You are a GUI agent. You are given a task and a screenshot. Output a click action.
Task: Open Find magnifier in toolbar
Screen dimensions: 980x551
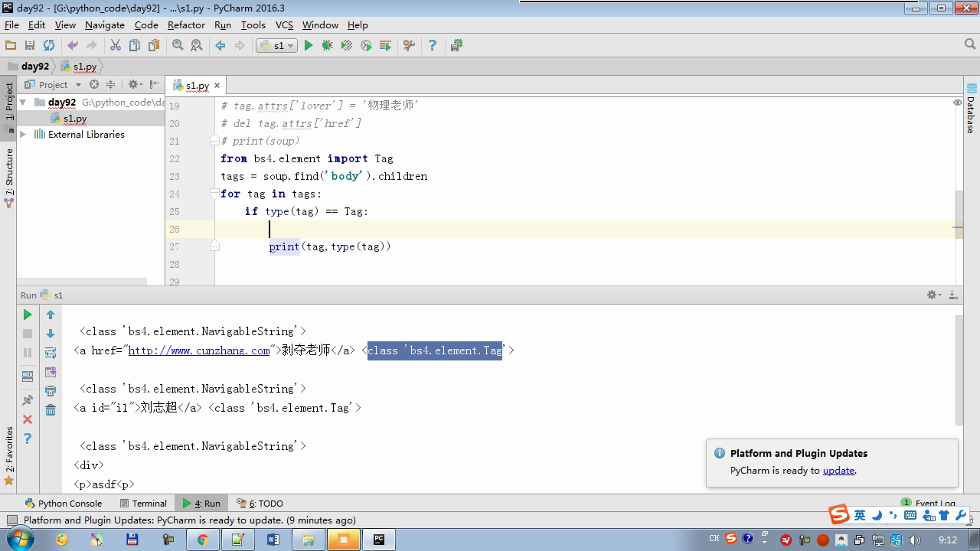[x=178, y=46]
